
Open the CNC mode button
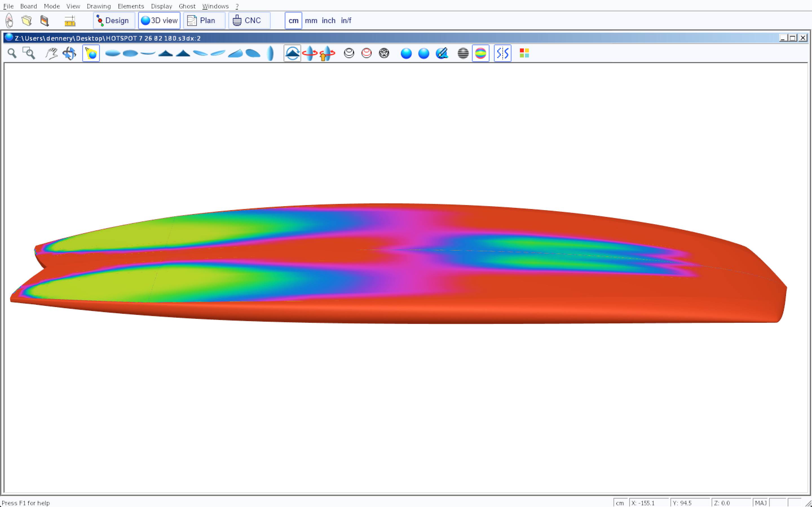[249, 21]
